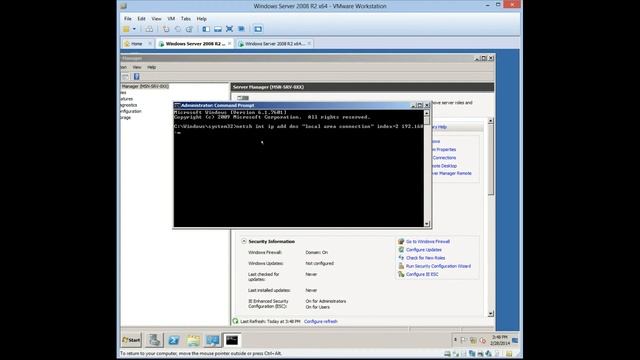640x360 pixels.
Task: Click Command Prompt scrollbar down arrow
Action: [x=427, y=224]
